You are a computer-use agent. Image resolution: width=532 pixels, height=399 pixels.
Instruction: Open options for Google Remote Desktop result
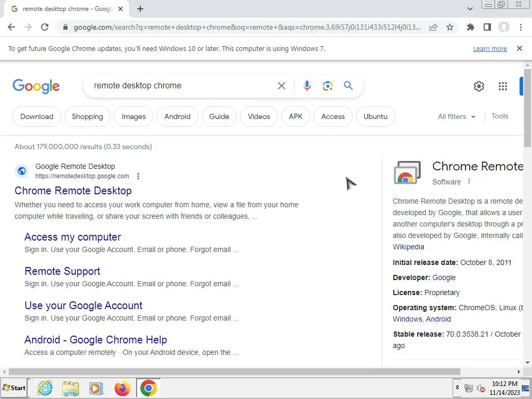pos(138,176)
